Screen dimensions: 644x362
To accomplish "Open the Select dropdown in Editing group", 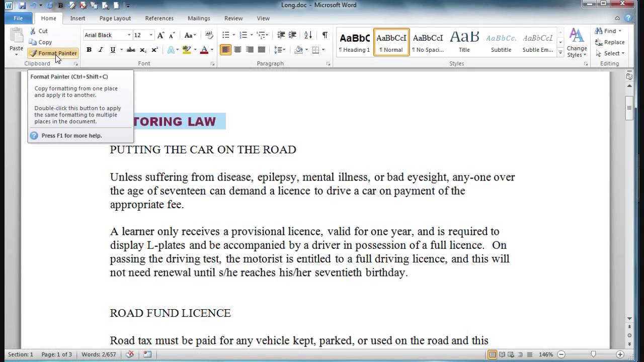I will 609,53.
